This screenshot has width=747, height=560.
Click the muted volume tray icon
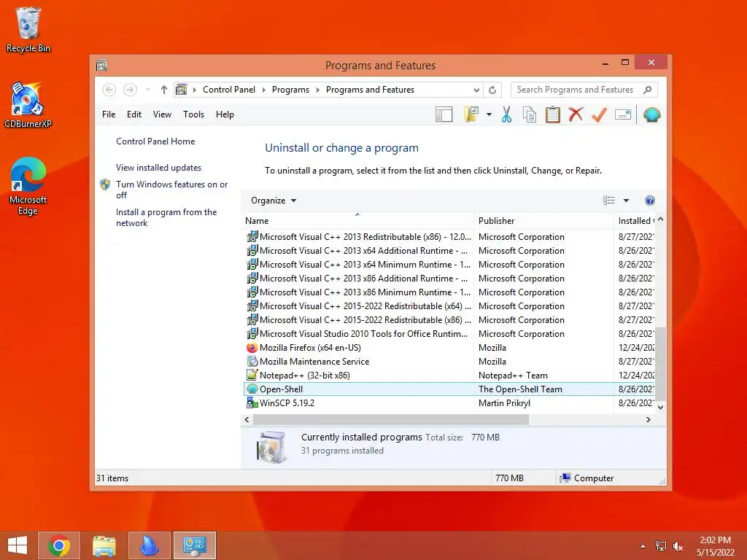click(x=678, y=546)
